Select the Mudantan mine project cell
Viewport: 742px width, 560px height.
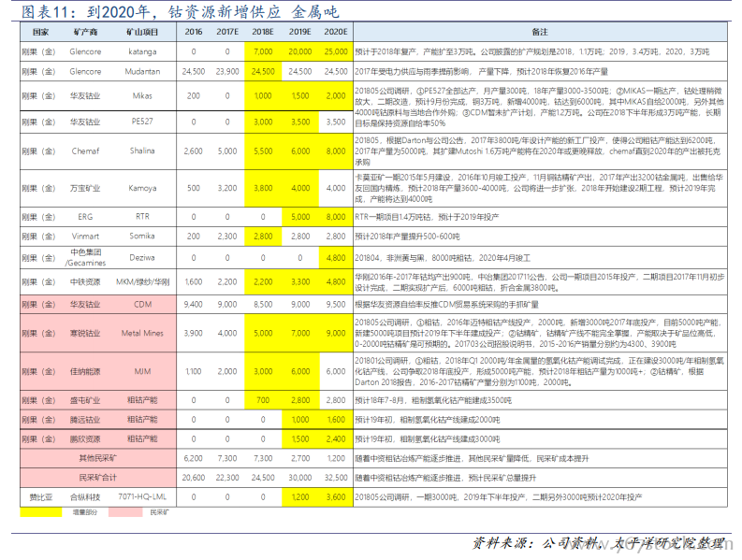(142, 71)
